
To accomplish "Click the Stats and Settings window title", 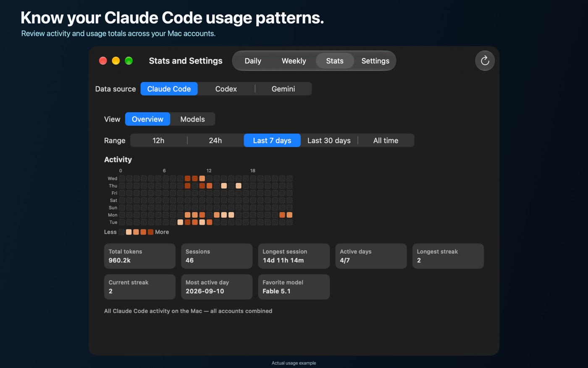I will click(186, 61).
